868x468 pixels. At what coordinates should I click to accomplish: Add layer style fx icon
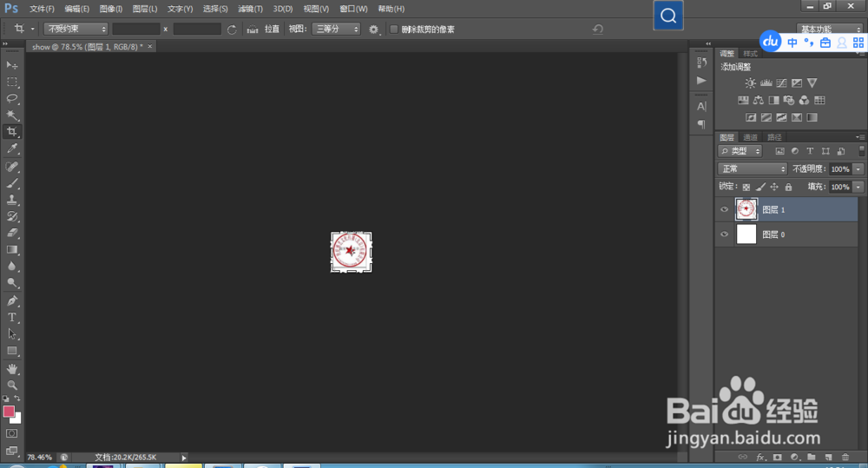click(x=760, y=457)
